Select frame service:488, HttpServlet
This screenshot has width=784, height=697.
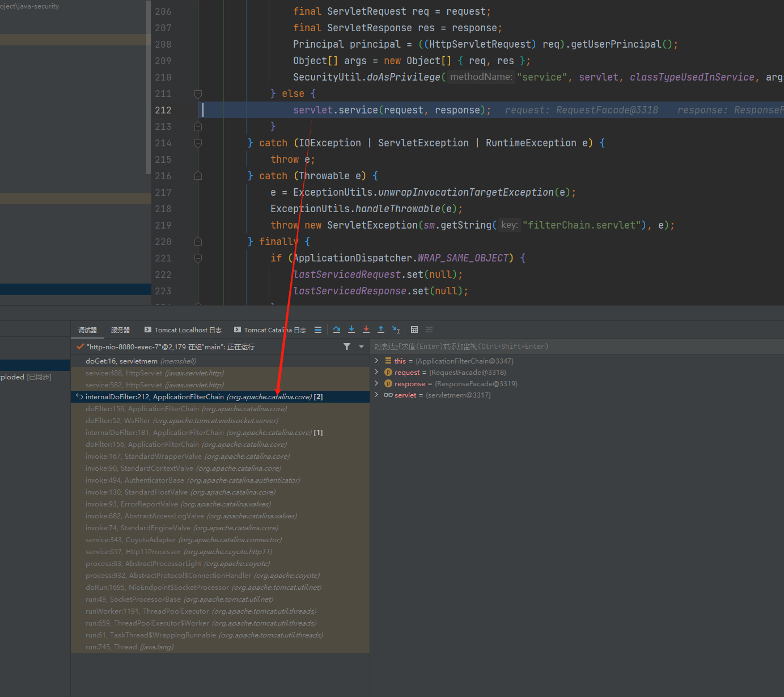(x=220, y=373)
